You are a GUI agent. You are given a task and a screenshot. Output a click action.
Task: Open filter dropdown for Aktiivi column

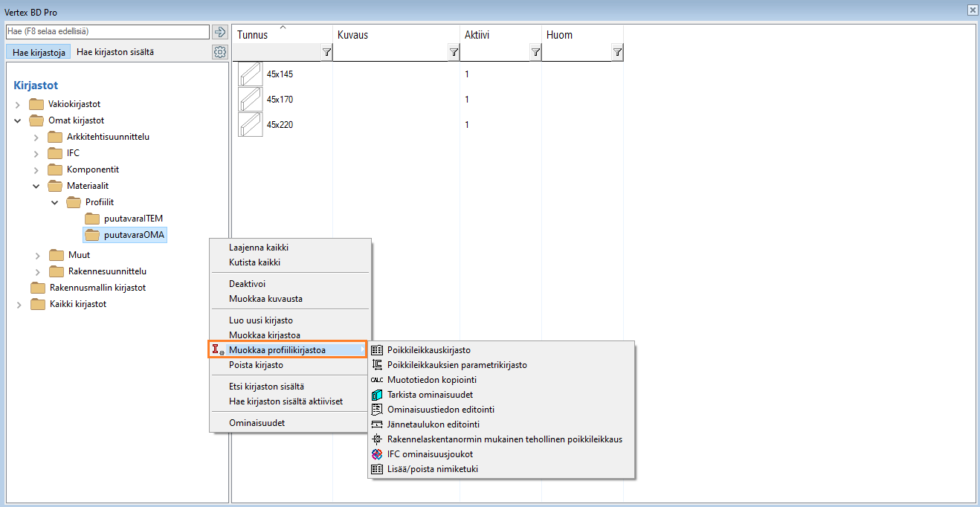535,52
